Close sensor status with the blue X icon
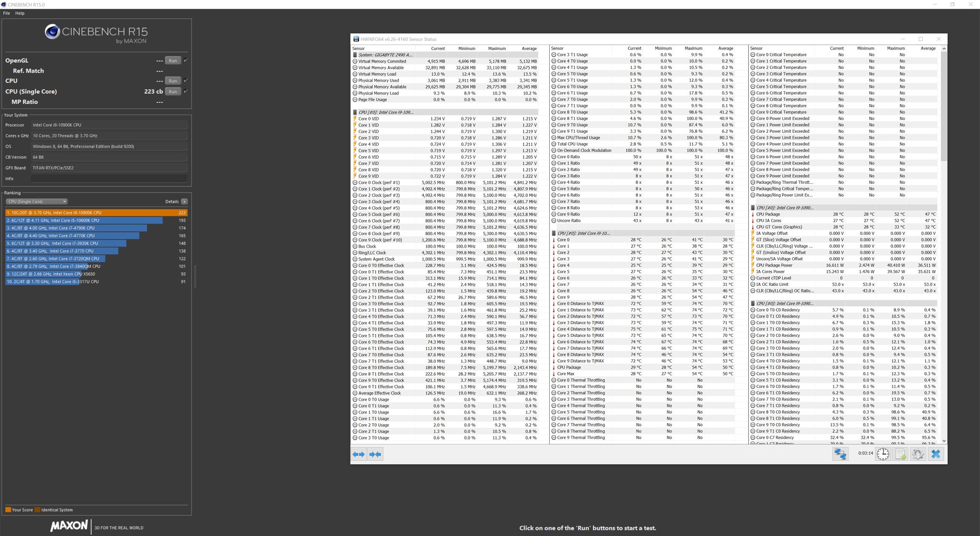The height and width of the screenshot is (536, 980). click(x=936, y=454)
